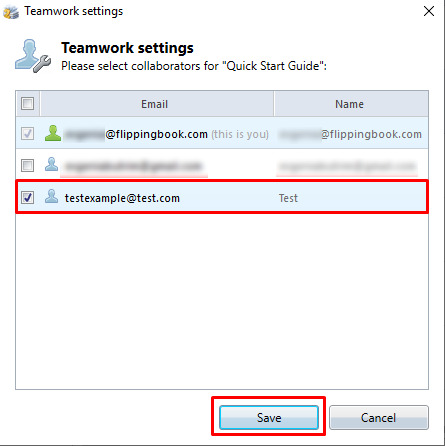Sort by the Name column header
This screenshot has width=445, height=446.
click(x=351, y=104)
